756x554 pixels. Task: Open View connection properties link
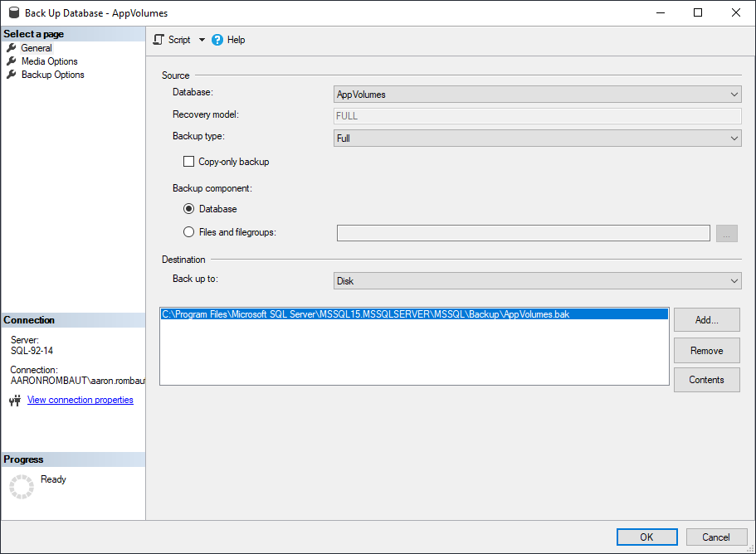tap(80, 400)
